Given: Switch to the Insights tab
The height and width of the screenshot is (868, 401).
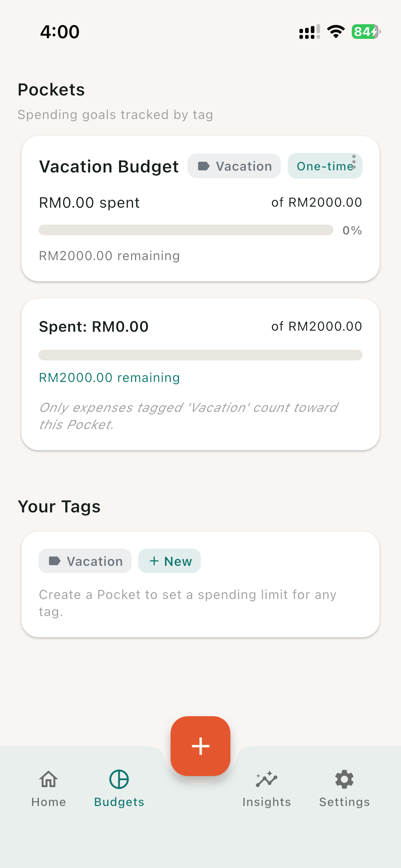Looking at the screenshot, I should pyautogui.click(x=267, y=788).
